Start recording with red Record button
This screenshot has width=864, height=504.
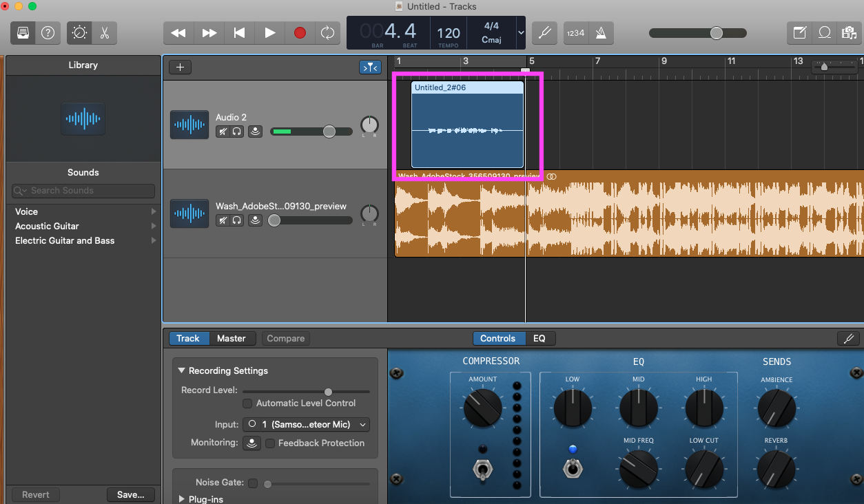point(300,32)
